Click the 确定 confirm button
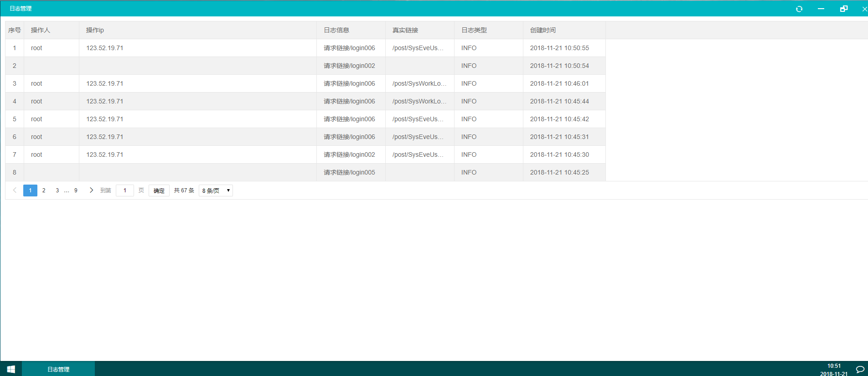The height and width of the screenshot is (376, 868). 159,191
